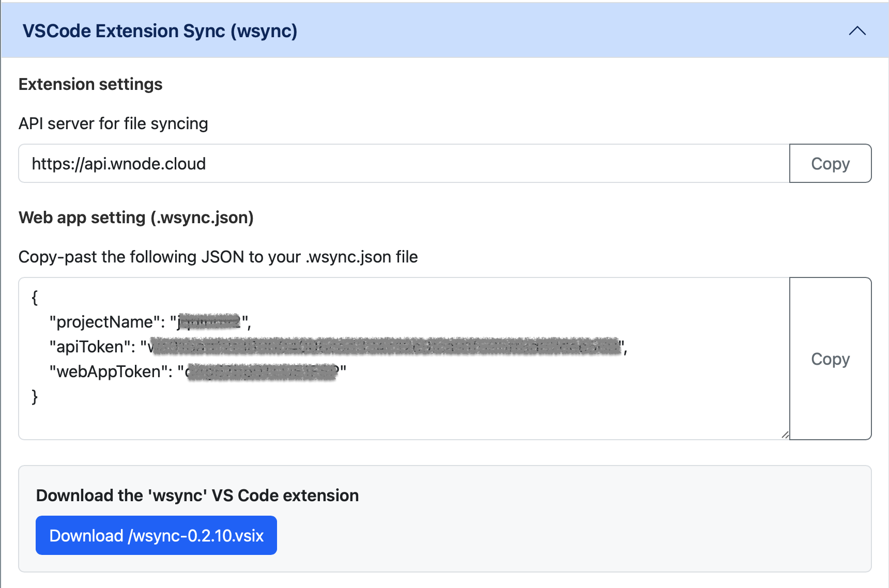Screen dimensions: 889x588
Task: Click the API server for file syncing label
Action: click(x=113, y=123)
